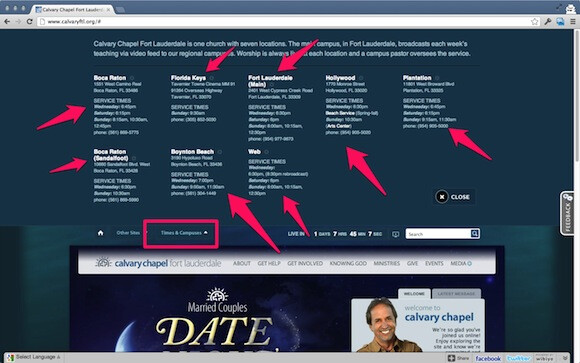
Task: Reload the page with the refresh icon
Action: coord(29,21)
